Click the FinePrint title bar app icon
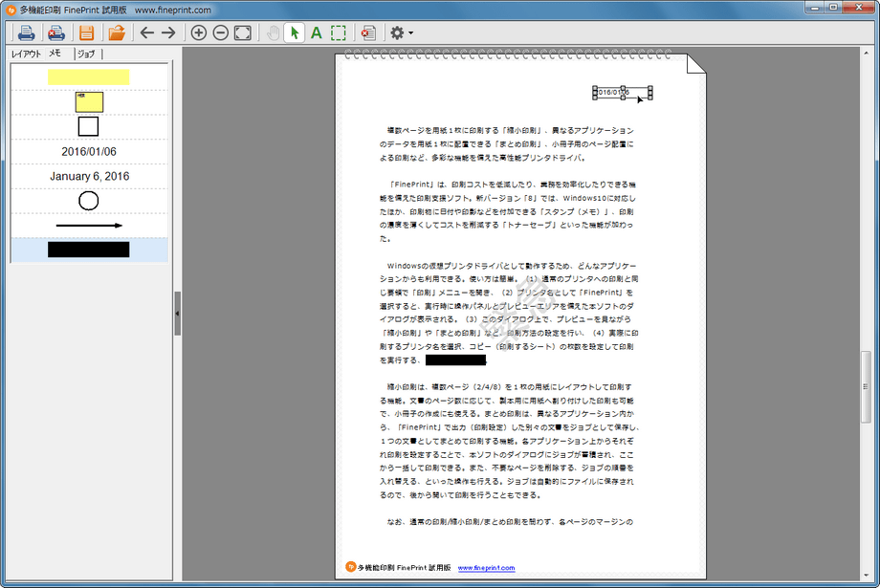Screen dimensions: 880x588 click(11, 10)
